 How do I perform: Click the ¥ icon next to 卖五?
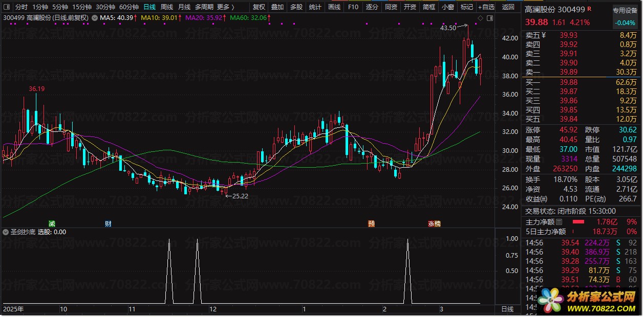544,35
